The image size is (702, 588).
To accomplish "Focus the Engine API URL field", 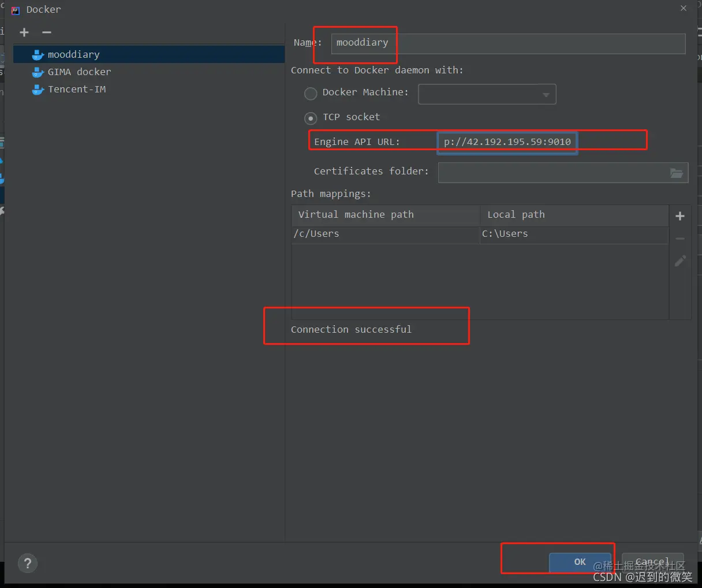I will tap(507, 142).
